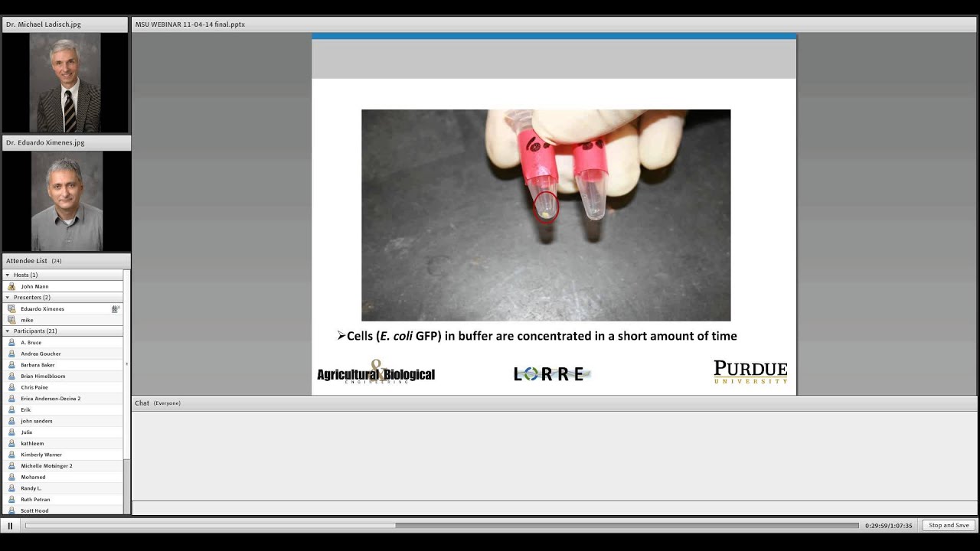Click Agricultural & Biological Engineering logo
The height and width of the screenshot is (551, 980).
376,372
